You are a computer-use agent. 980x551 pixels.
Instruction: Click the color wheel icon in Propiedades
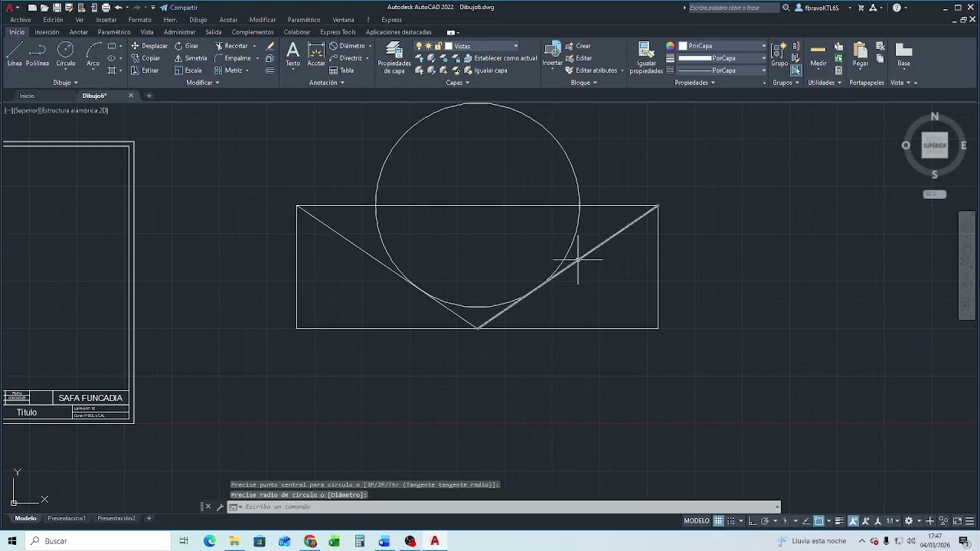click(x=670, y=46)
